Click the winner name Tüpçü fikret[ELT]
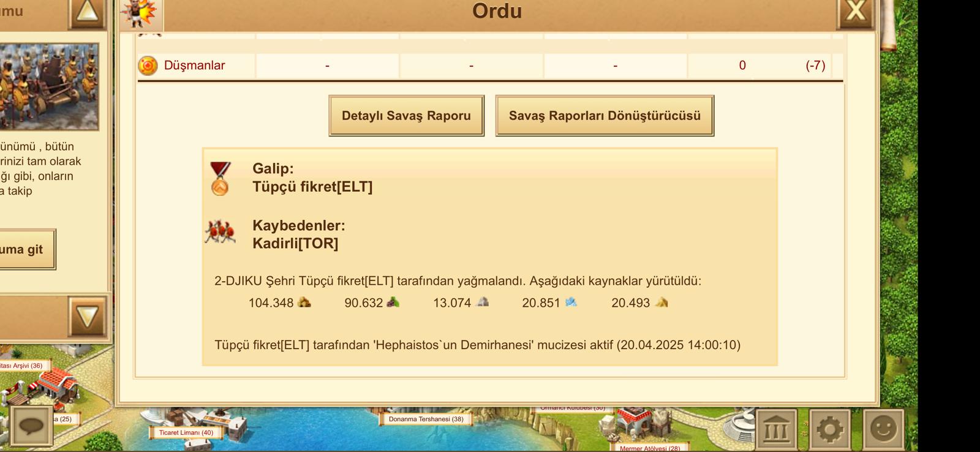980x452 pixels. pyautogui.click(x=312, y=187)
